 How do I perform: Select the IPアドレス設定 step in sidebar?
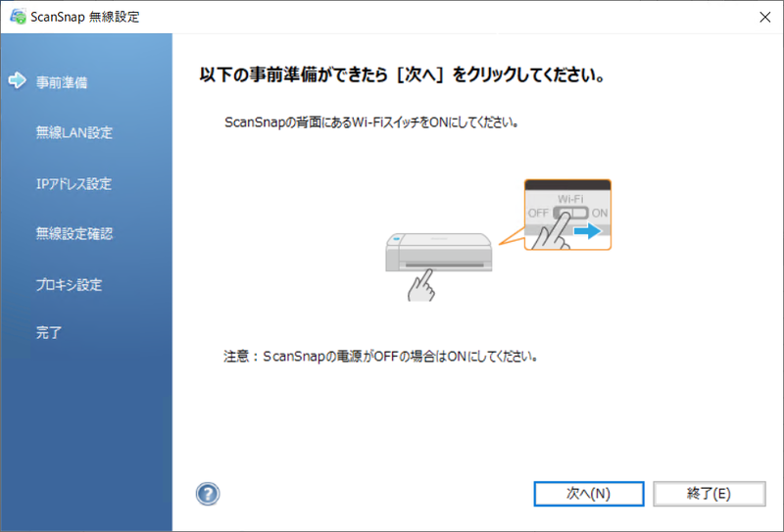pyautogui.click(x=73, y=183)
